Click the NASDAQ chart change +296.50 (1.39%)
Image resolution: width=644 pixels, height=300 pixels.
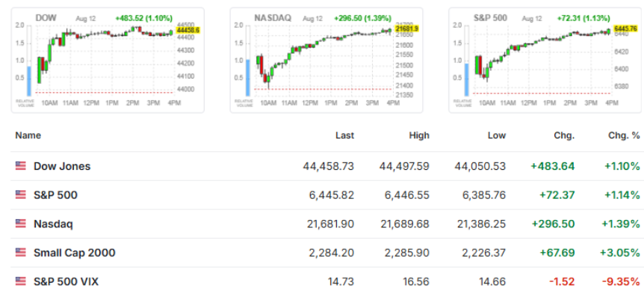click(x=362, y=19)
